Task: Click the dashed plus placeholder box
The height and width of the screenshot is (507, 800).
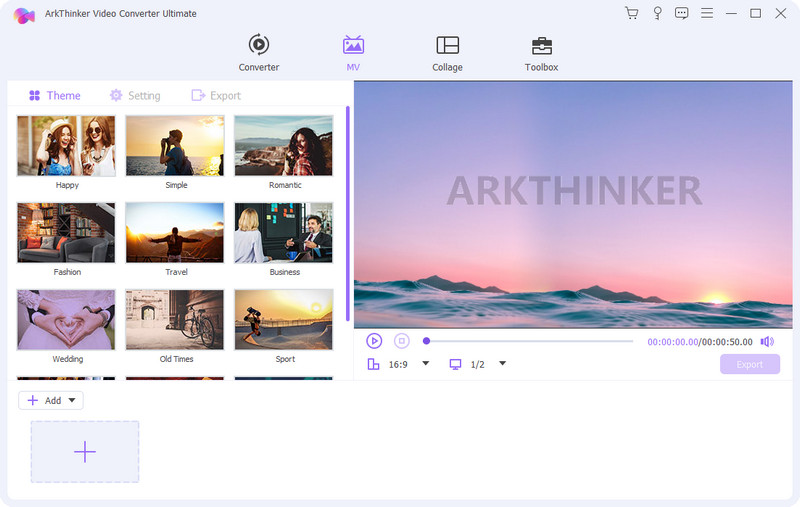Action: tap(85, 452)
